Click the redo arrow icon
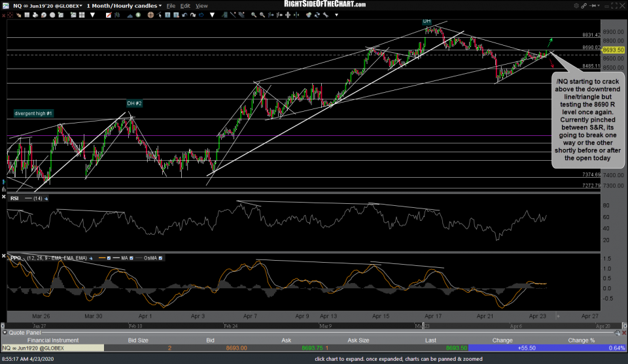This screenshot has height=364, width=628. point(192,15)
